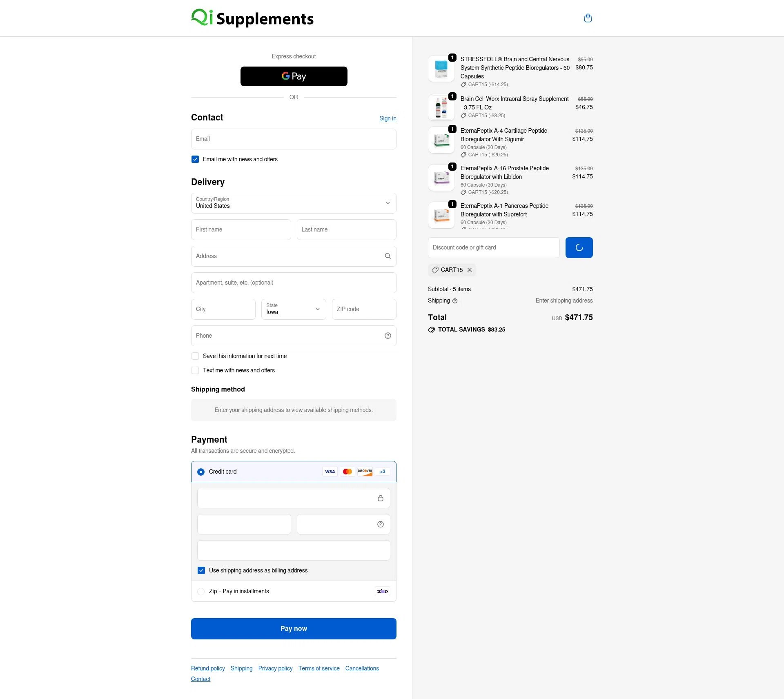
Task: Expand the +3 payment card icons
Action: point(382,471)
